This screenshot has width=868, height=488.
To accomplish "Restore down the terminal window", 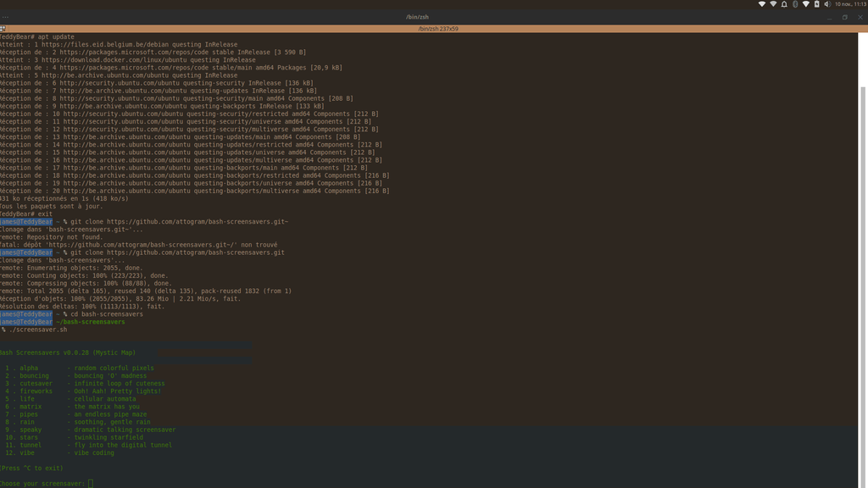I will click(x=844, y=17).
